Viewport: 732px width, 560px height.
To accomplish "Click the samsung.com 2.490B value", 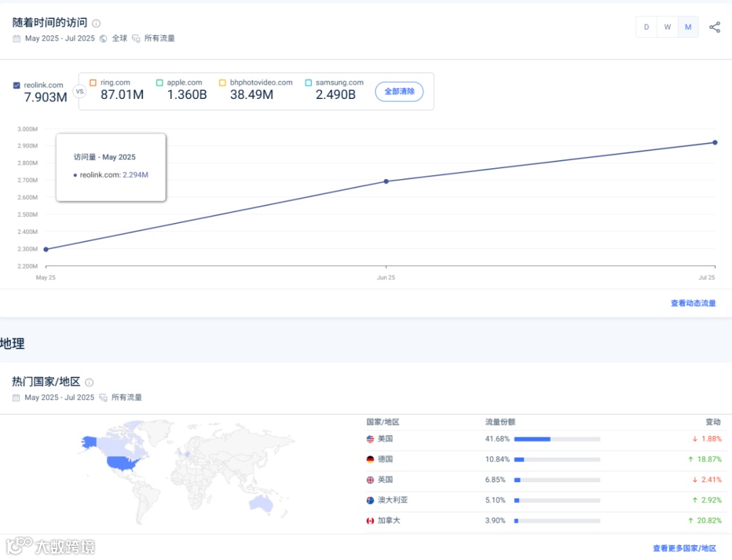I will (x=335, y=95).
